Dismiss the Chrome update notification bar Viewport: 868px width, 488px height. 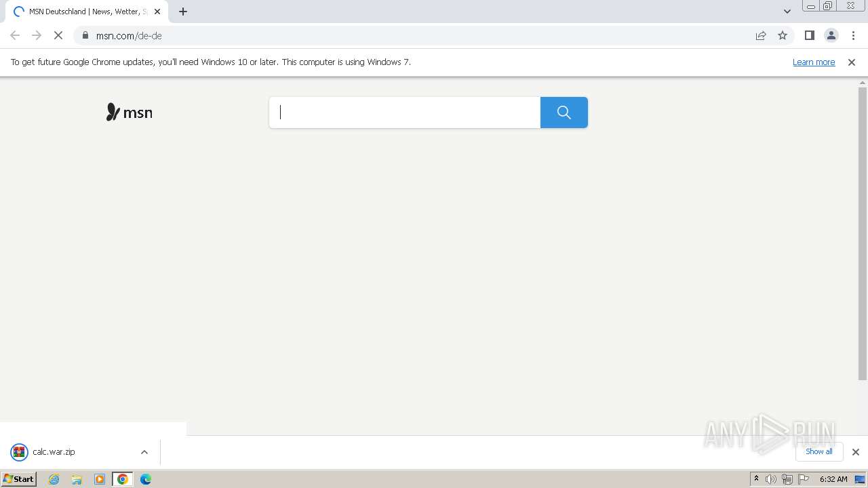pyautogui.click(x=852, y=62)
